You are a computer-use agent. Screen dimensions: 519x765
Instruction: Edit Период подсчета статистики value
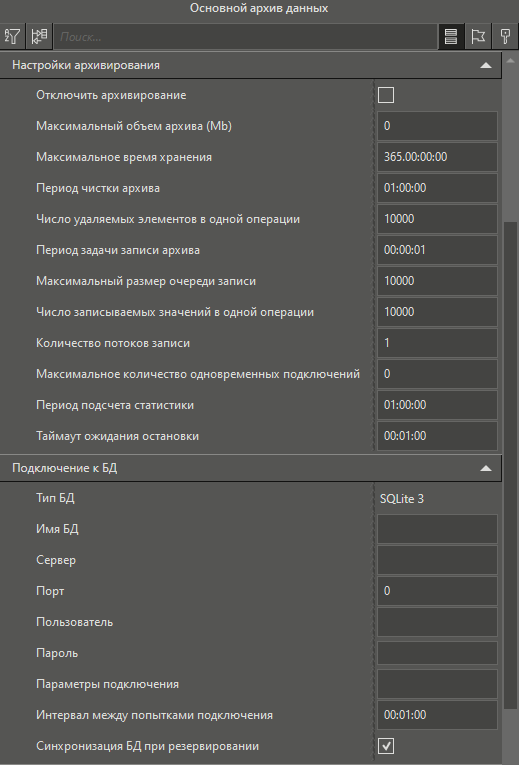click(437, 405)
